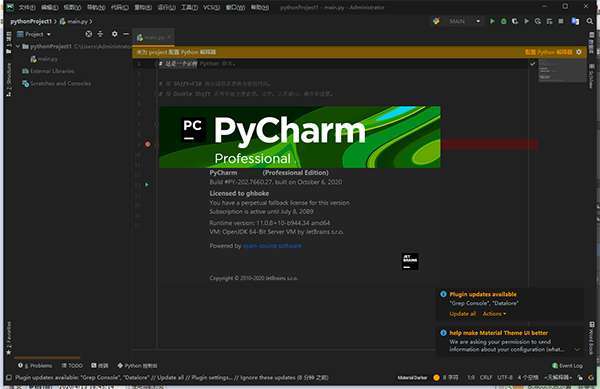
Task: Click the open-source software link
Action: coord(272,246)
